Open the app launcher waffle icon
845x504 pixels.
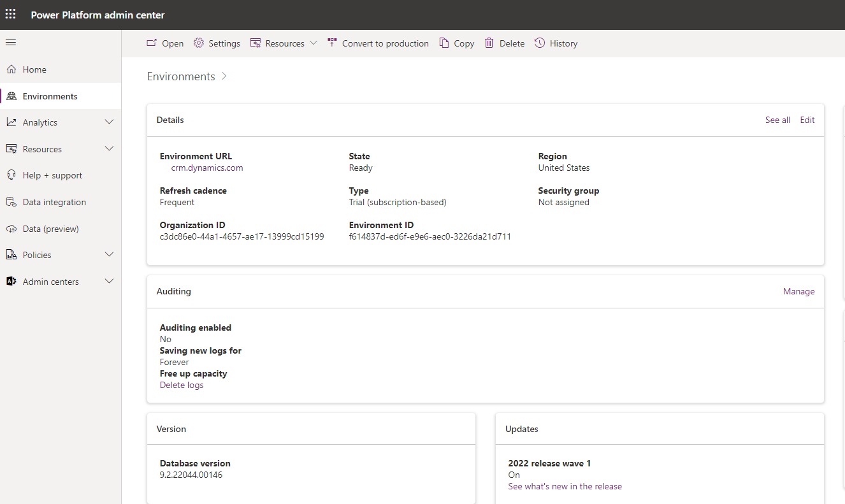[x=11, y=15]
